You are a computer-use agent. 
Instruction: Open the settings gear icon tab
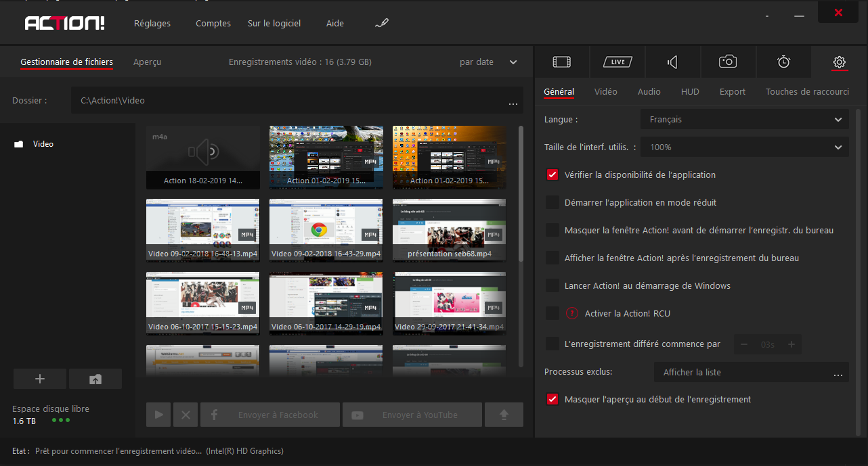pyautogui.click(x=839, y=62)
